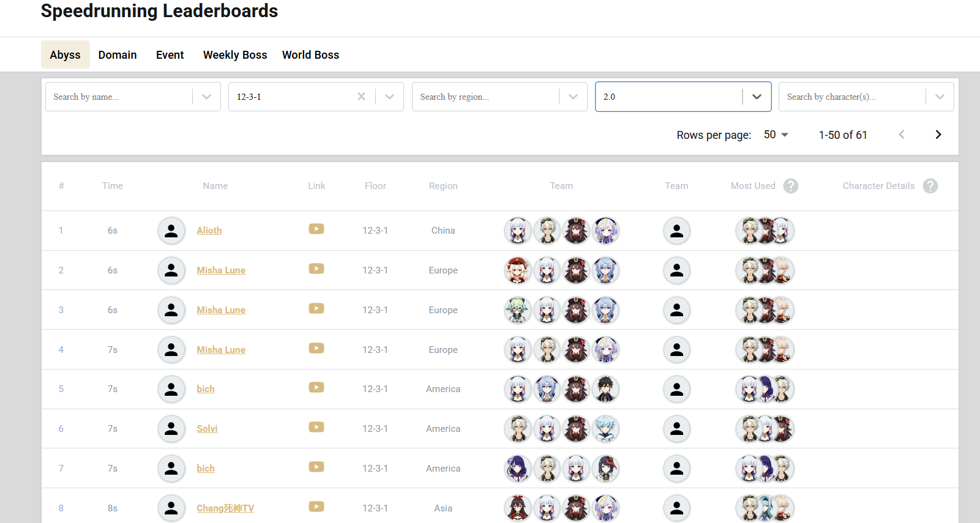Clear the 12-3-1 floor filter with the X
Image resolution: width=980 pixels, height=523 pixels.
(x=362, y=97)
